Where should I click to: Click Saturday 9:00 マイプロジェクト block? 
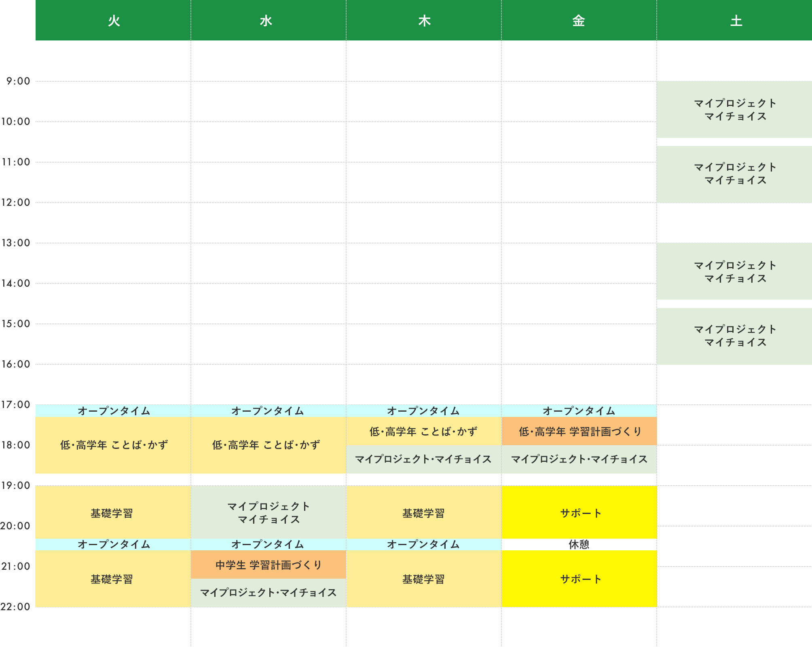point(734,110)
